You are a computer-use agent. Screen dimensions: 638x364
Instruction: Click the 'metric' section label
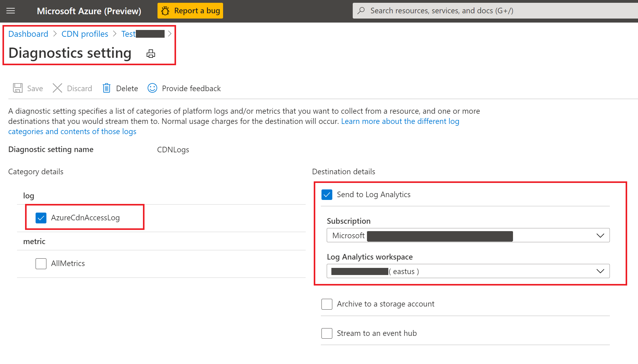[x=34, y=241]
